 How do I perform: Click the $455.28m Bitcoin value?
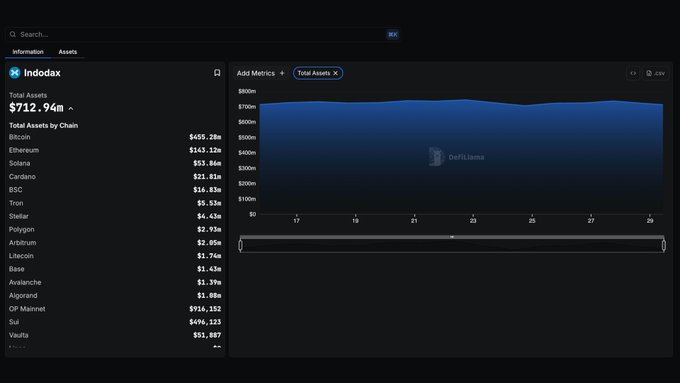coord(205,137)
